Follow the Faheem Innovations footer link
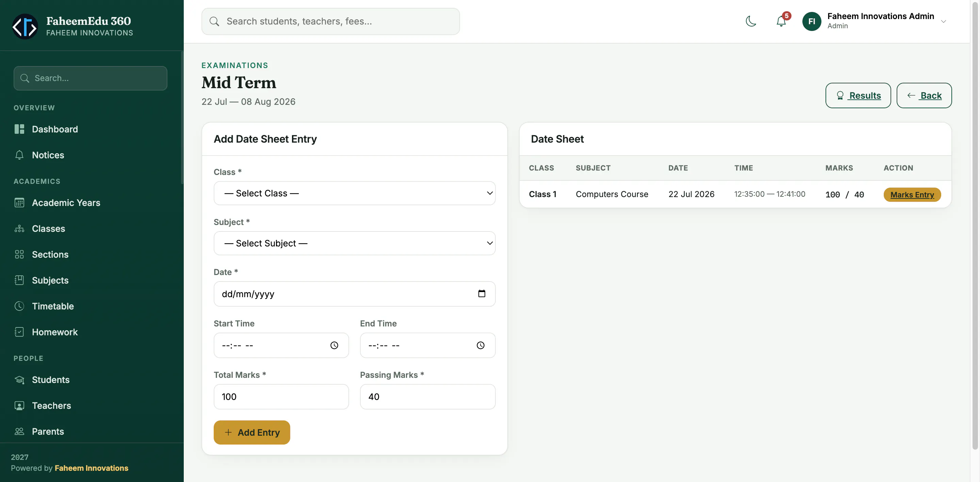Image resolution: width=980 pixels, height=482 pixels. [91, 468]
